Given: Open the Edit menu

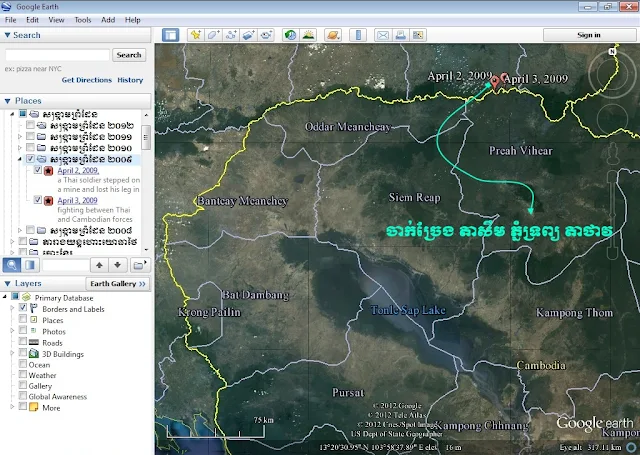Looking at the screenshot, I should 32,20.
